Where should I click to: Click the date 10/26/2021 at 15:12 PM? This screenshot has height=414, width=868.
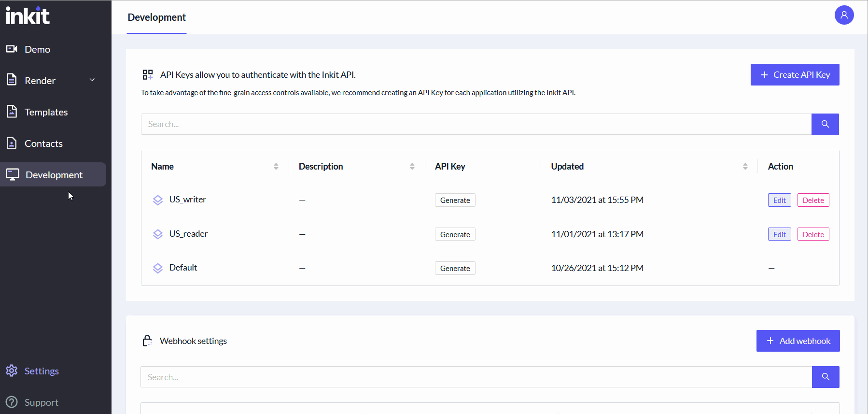(x=597, y=268)
